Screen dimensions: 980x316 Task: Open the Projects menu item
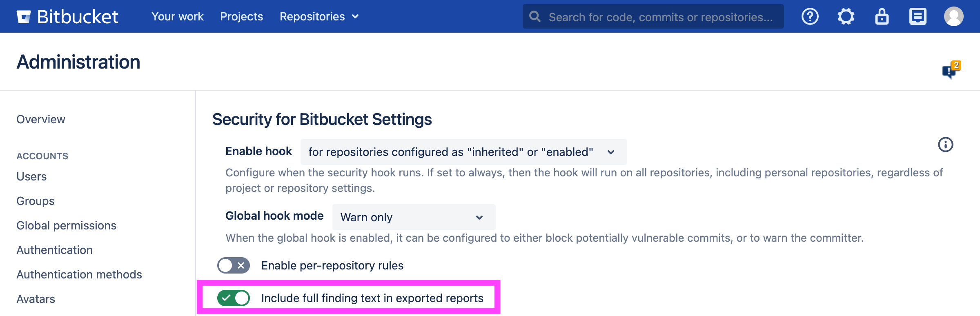pos(241,17)
